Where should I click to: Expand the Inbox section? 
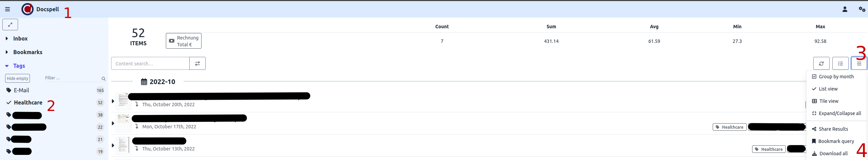coord(20,38)
